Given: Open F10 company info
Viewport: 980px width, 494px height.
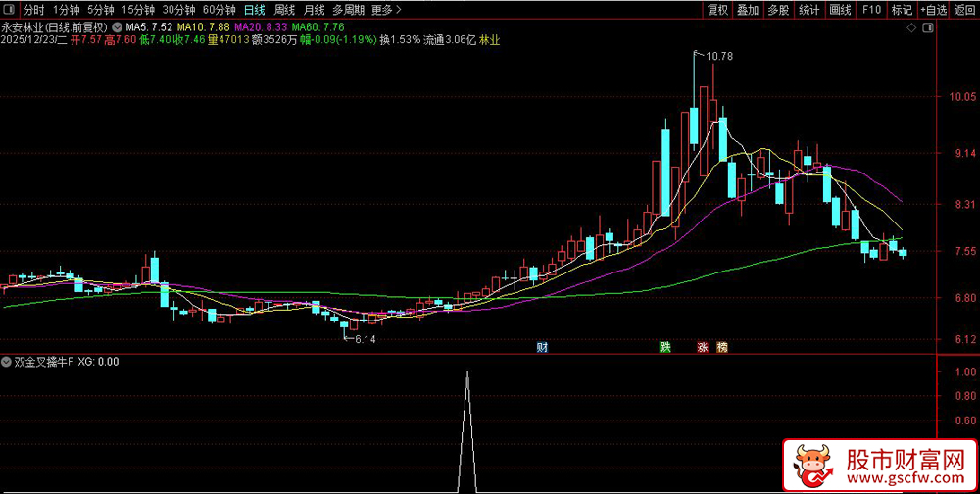Looking at the screenshot, I should (871, 10).
